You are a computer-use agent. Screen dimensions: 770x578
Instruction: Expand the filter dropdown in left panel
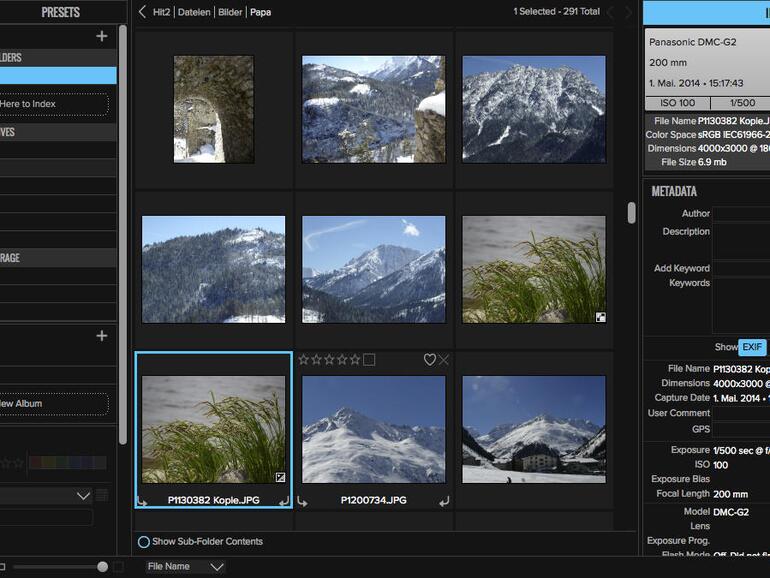(83, 495)
